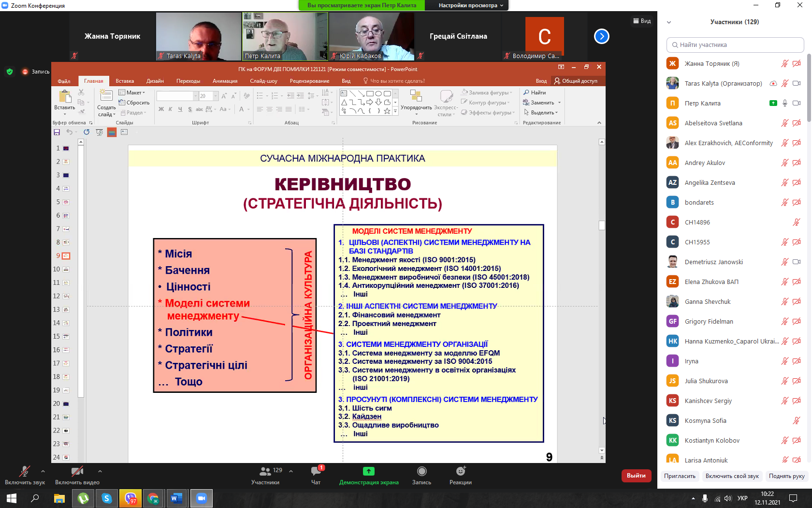Switch to the Вставка ribbon tab
812x508 pixels.
tap(125, 81)
